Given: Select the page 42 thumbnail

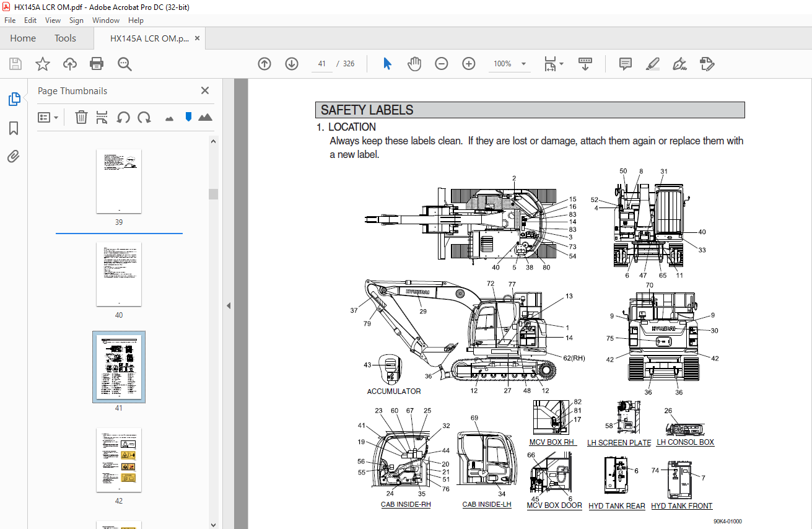Looking at the screenshot, I should [x=119, y=460].
